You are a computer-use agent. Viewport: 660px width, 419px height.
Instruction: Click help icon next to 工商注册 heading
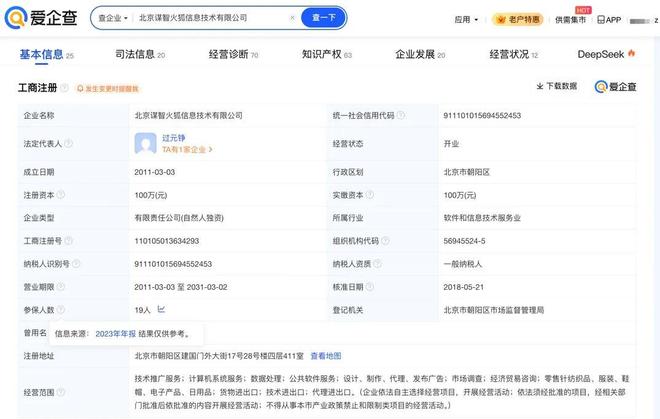tap(64, 88)
